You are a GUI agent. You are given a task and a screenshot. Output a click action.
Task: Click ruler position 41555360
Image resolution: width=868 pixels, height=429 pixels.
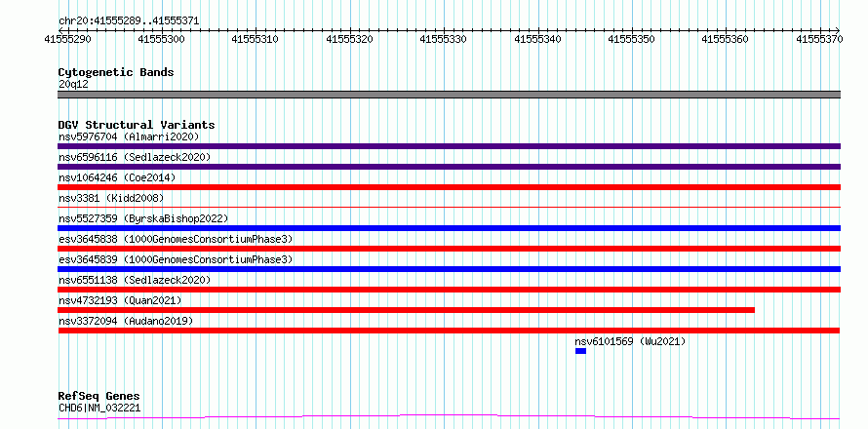(727, 39)
